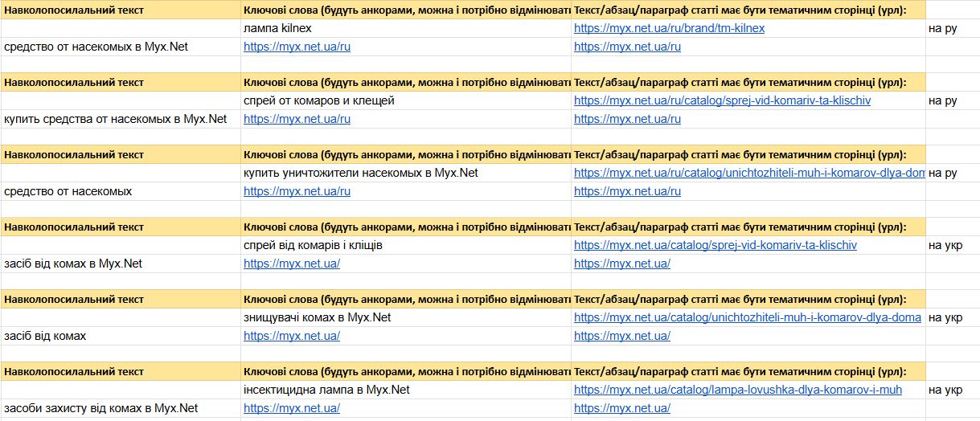
Task: Open keywords-column link in 'засіб від комах в Myx.Net' row
Action: (x=292, y=264)
